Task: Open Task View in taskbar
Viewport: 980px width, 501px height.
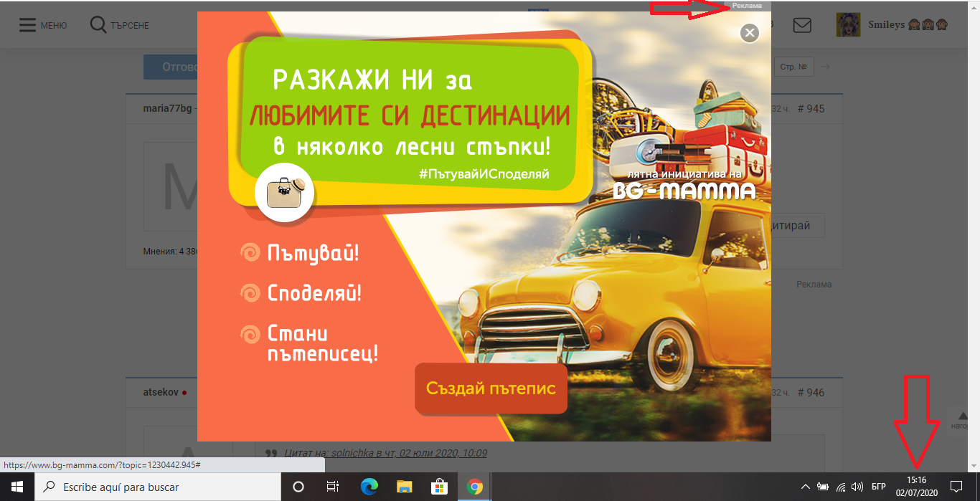Action: (x=333, y=487)
